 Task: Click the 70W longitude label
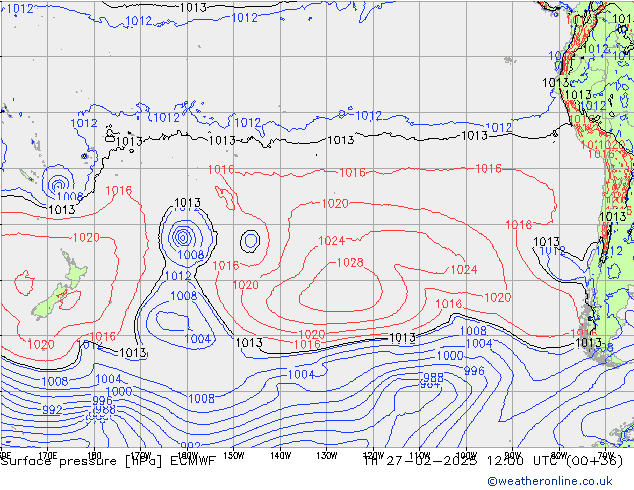[605, 454]
